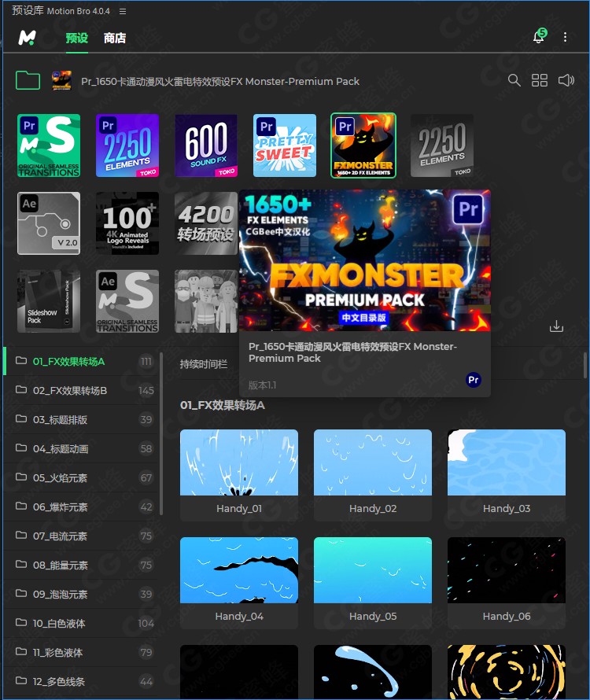Viewport: 590px width, 700px height.
Task: Switch to grid view icon
Action: [540, 80]
